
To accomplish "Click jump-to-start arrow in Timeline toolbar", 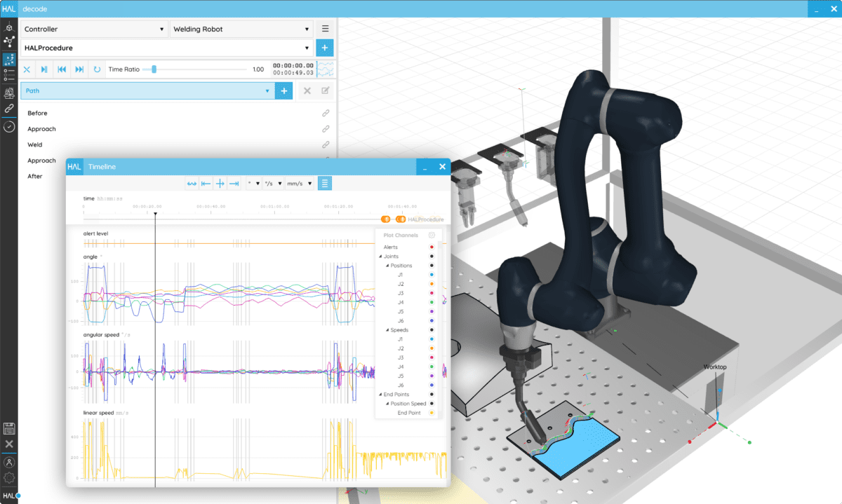I will (x=206, y=184).
